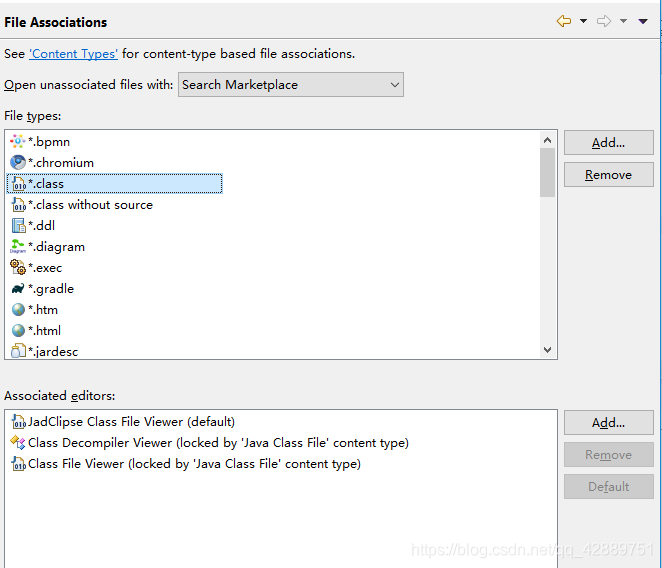The height and width of the screenshot is (568, 662).
Task: Select Class Decompiler Viewer editor entry
Action: coord(218,443)
